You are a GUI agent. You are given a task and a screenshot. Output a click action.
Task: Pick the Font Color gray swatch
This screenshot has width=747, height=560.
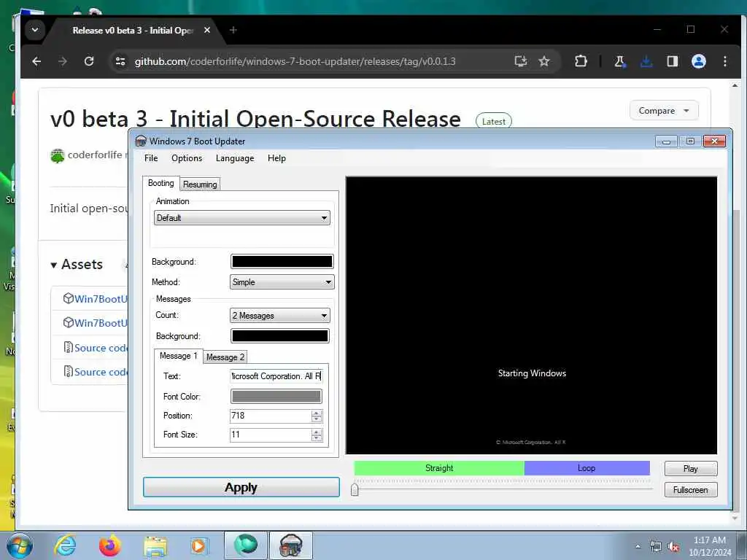pyautogui.click(x=276, y=396)
